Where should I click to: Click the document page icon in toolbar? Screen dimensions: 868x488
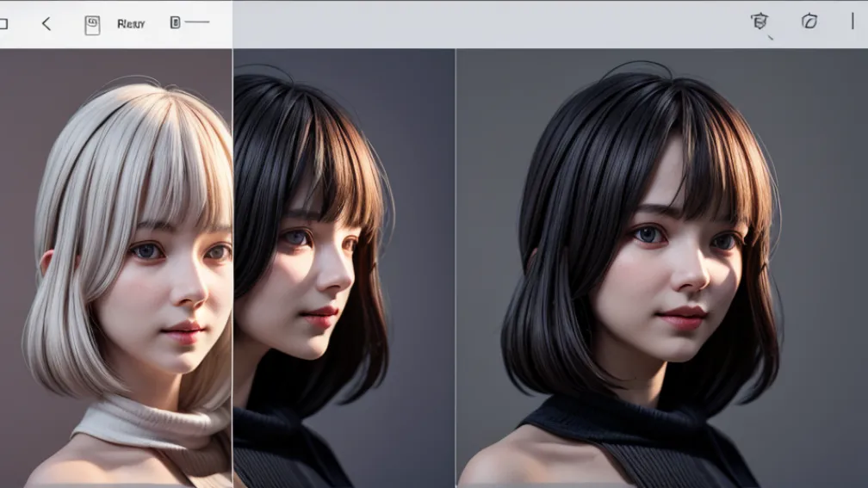92,25
